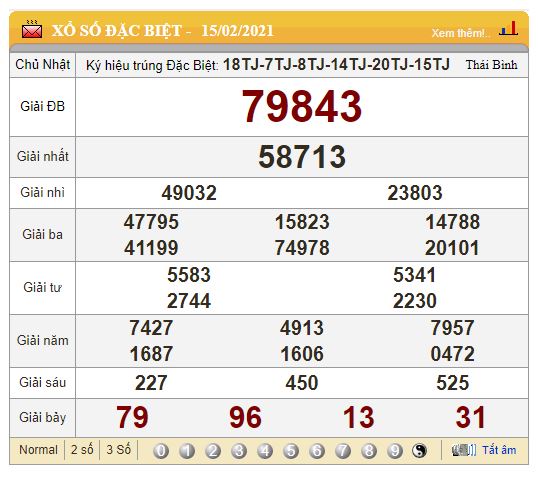Select the number 9 ball filter
The height and width of the screenshot is (479, 538).
coord(395,451)
